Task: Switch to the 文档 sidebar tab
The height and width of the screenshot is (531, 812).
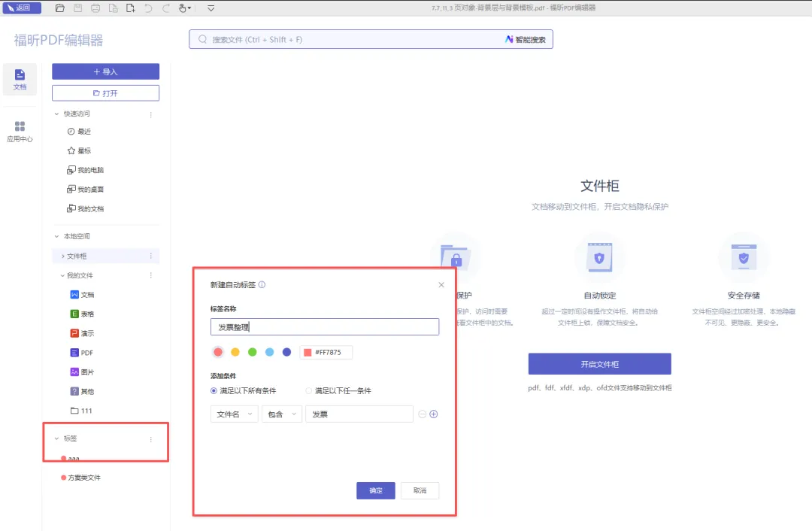Action: 20,79
